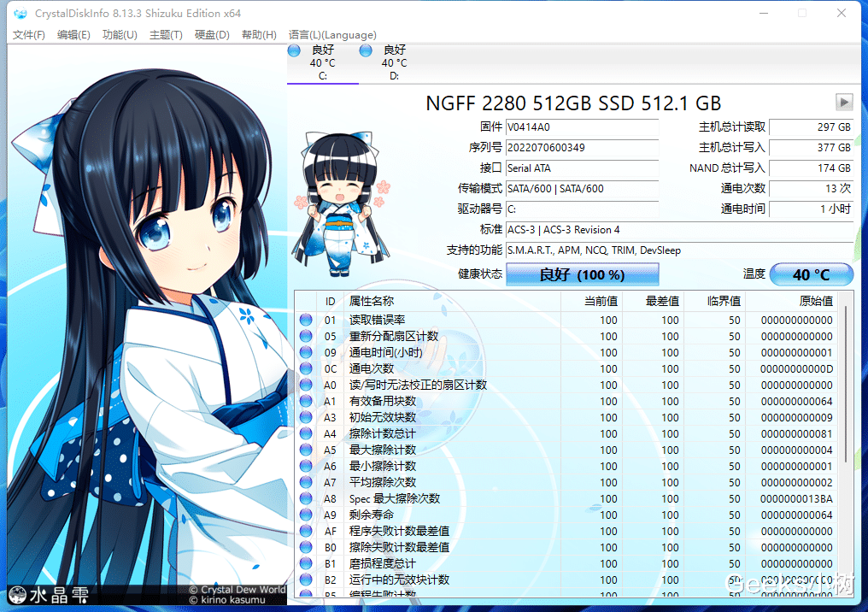Click status orb of row A9 剩余寿命

click(x=306, y=515)
